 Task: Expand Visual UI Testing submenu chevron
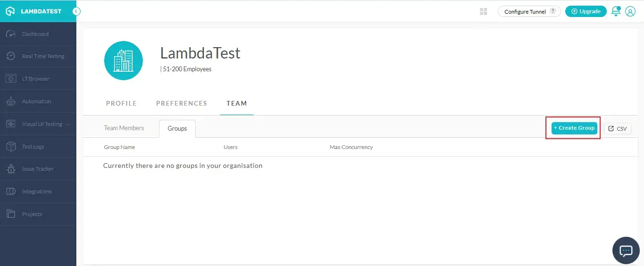(x=68, y=124)
